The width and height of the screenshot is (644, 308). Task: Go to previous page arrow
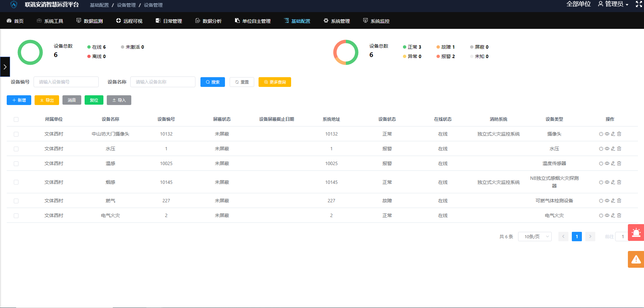click(563, 237)
